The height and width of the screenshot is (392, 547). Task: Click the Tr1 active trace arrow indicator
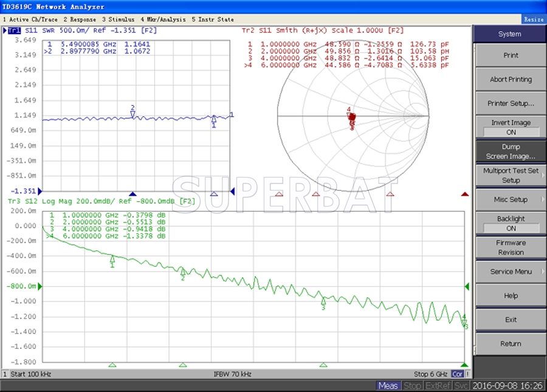[x=5, y=30]
